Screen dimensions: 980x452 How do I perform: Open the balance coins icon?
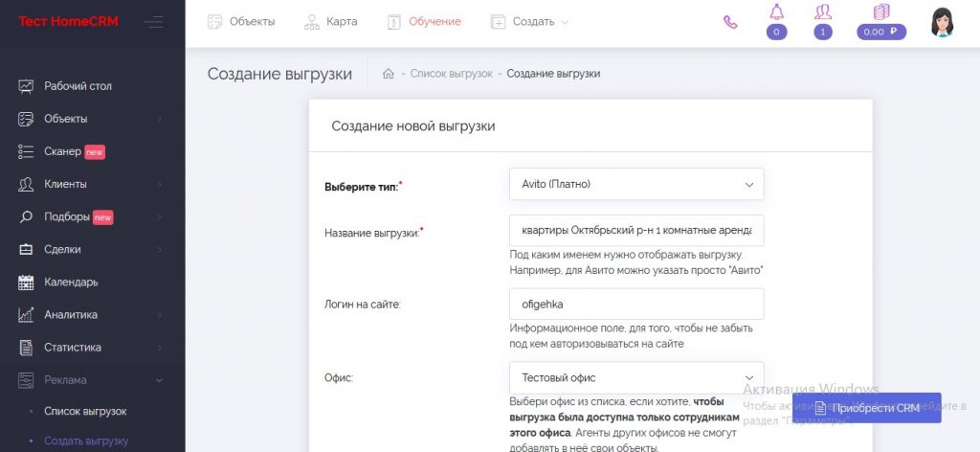881,13
